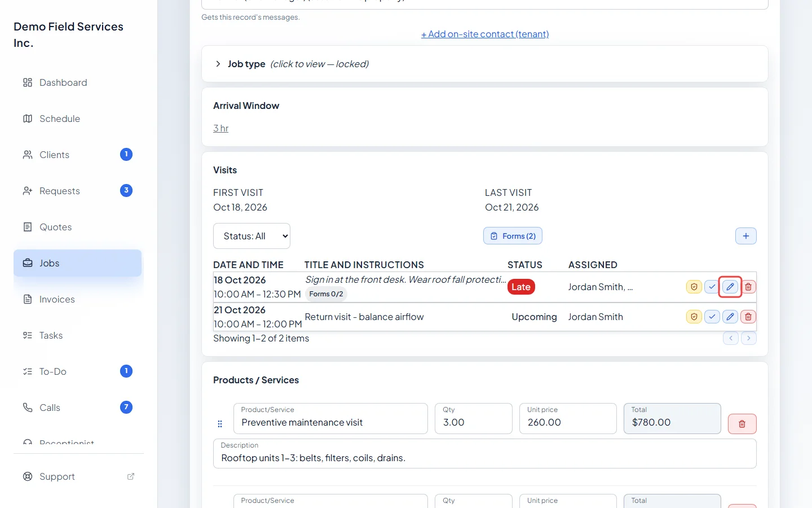Click the Upcoming status text
This screenshot has height=508, width=812.
[534, 317]
